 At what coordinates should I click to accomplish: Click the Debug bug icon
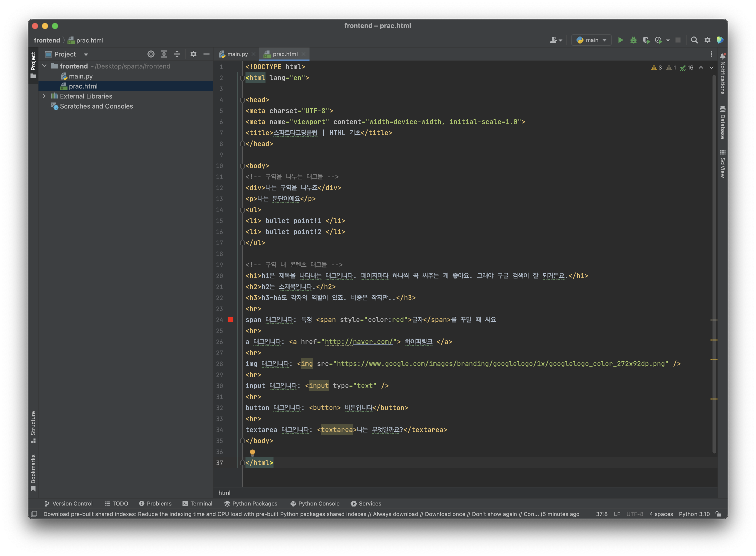[633, 40]
